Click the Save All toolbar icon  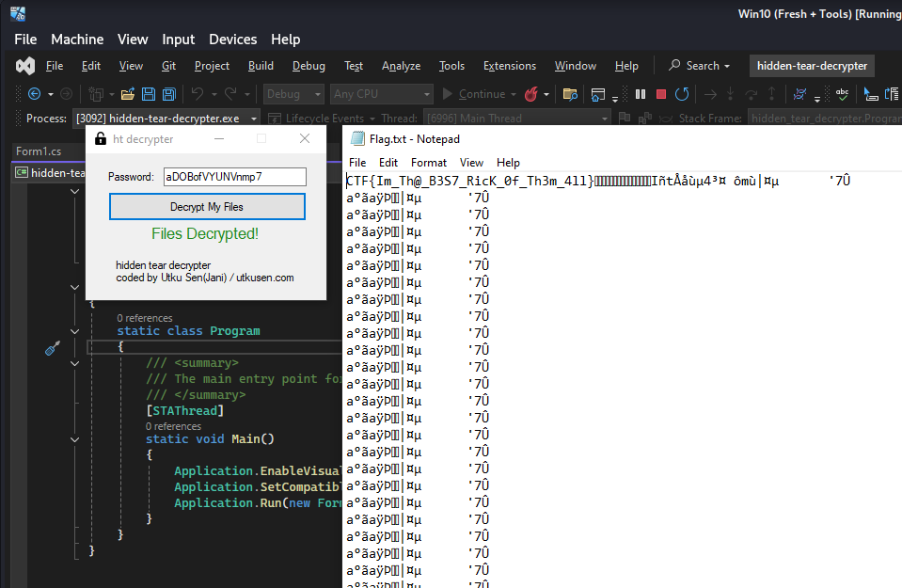pos(168,94)
